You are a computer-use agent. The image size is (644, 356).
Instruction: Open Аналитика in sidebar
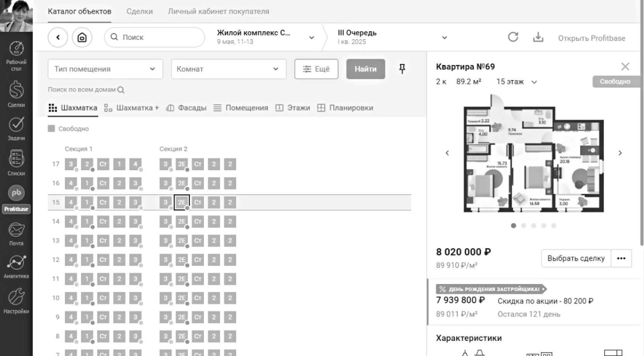pyautogui.click(x=16, y=266)
